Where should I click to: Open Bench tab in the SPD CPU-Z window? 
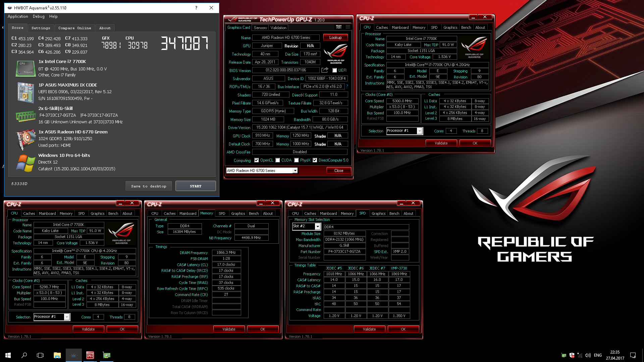click(x=394, y=214)
